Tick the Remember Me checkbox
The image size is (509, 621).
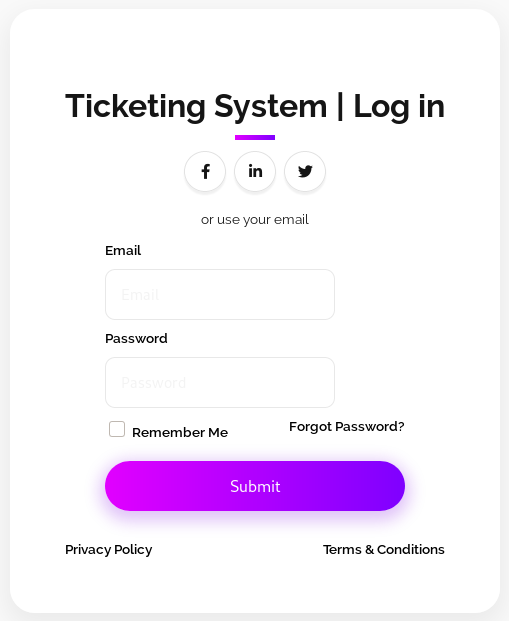click(117, 429)
